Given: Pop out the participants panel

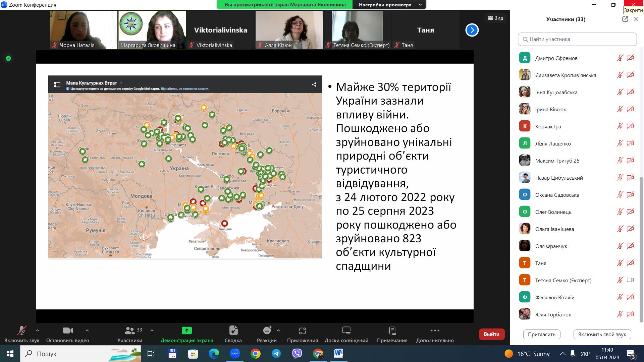Looking at the screenshot, I should point(625,19).
